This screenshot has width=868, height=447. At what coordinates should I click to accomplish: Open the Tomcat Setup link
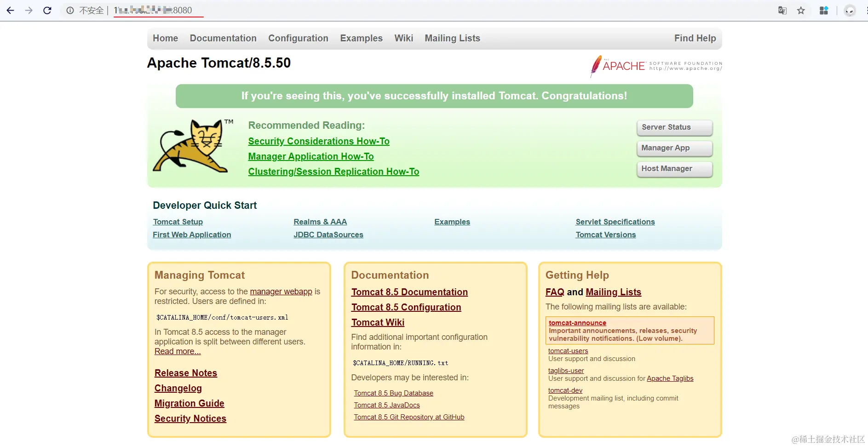(178, 222)
